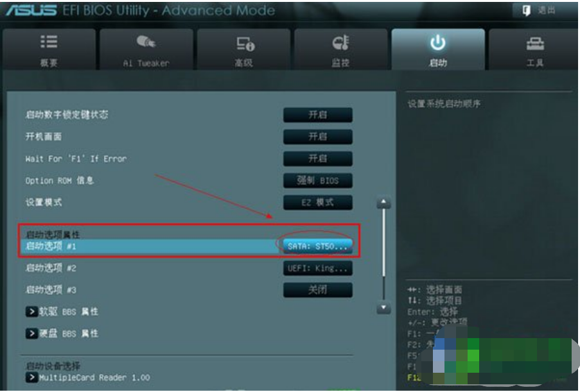Open the 监控 monitor thermometer icon
The height and width of the screenshot is (392, 580).
(340, 42)
